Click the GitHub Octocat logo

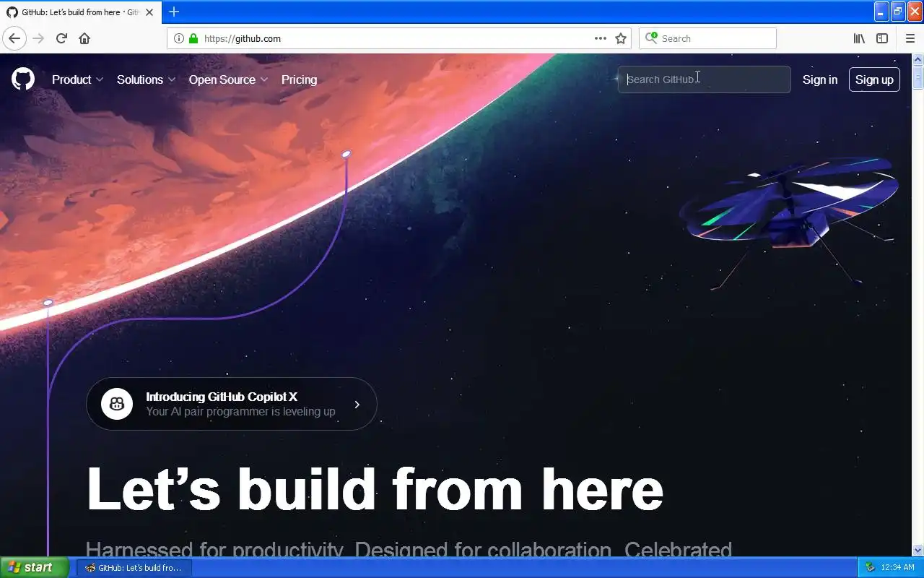pyautogui.click(x=23, y=79)
